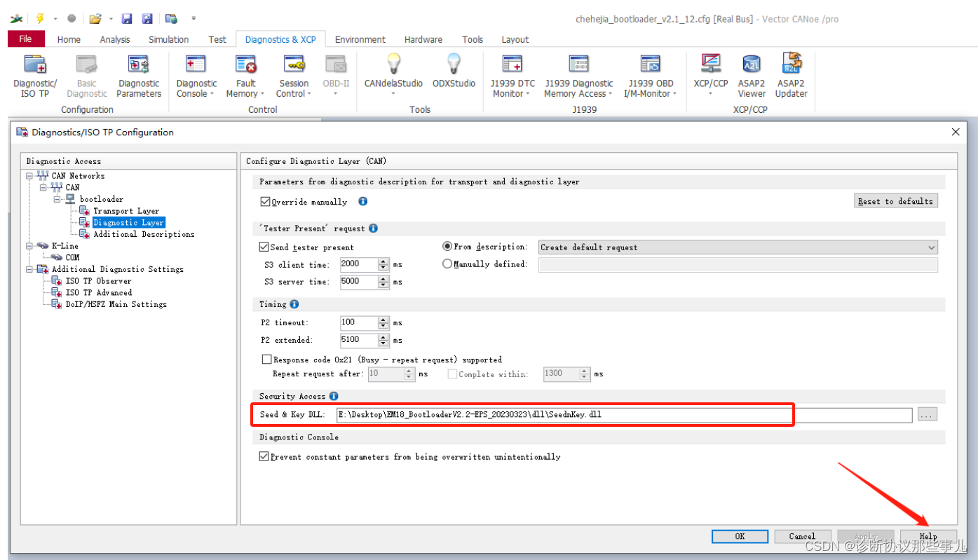
Task: Click the Cancel button
Action: 803,536
